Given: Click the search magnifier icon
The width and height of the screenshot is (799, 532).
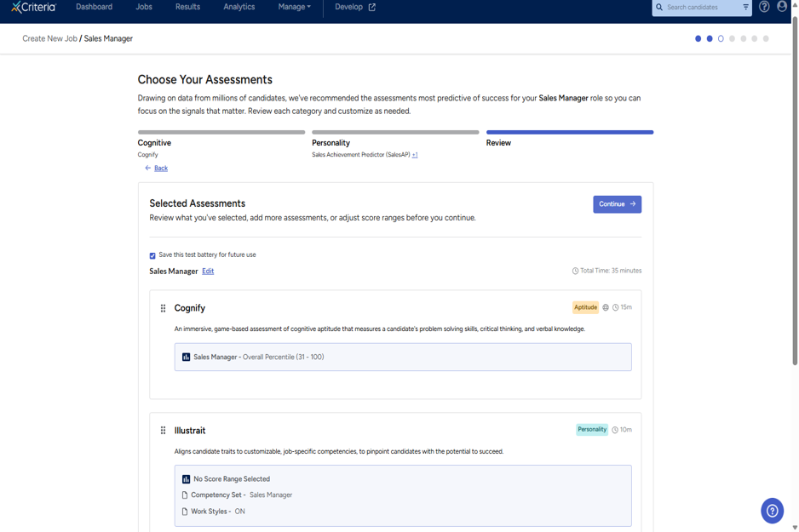Looking at the screenshot, I should [659, 7].
